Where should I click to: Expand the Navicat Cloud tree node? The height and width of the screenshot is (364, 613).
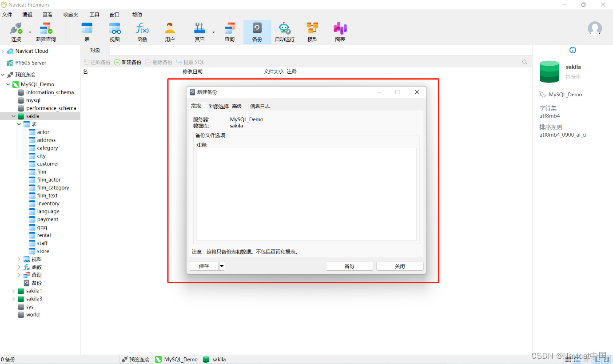click(x=3, y=51)
